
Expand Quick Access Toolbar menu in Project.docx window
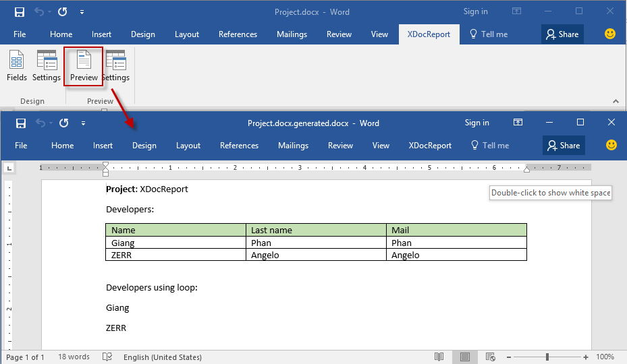coord(82,12)
